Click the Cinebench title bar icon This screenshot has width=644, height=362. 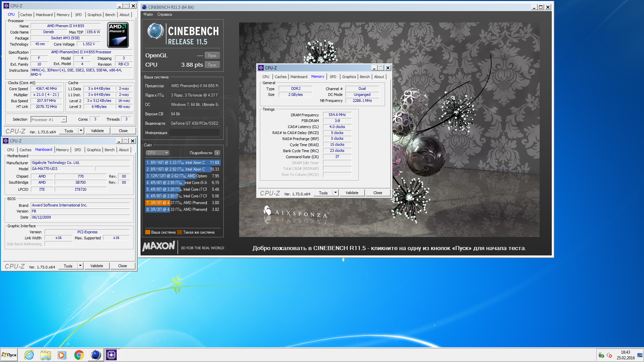(144, 7)
